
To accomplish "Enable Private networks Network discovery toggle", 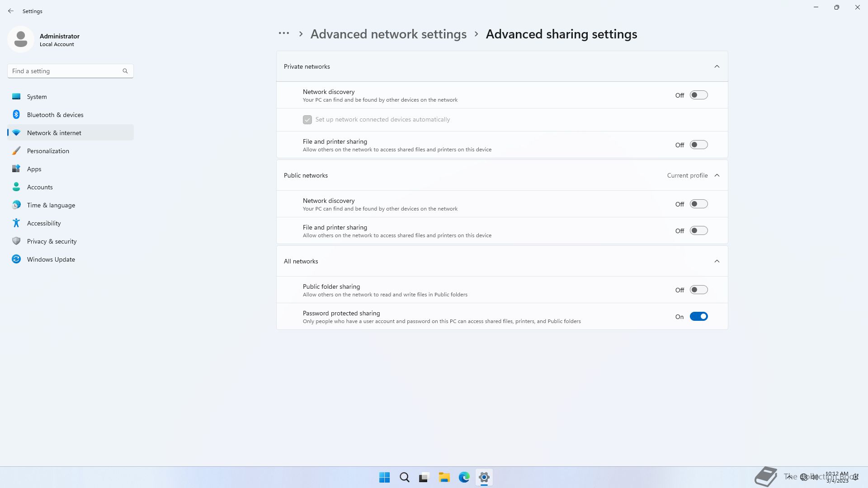I will coord(698,95).
